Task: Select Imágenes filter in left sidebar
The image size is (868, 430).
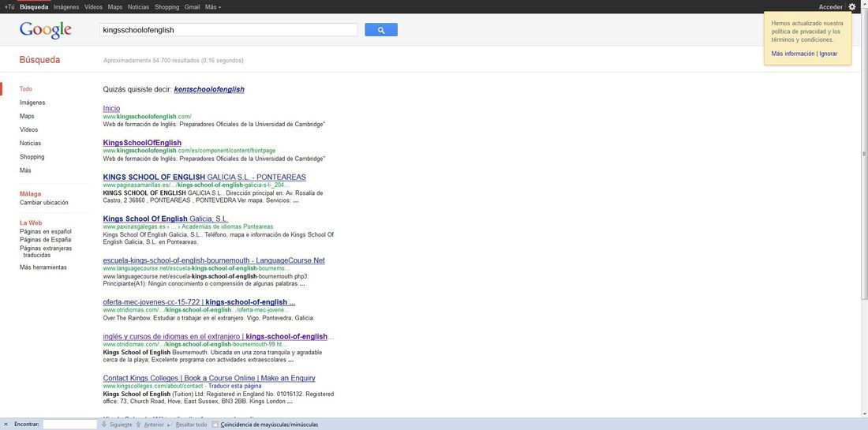Action: pyautogui.click(x=32, y=103)
